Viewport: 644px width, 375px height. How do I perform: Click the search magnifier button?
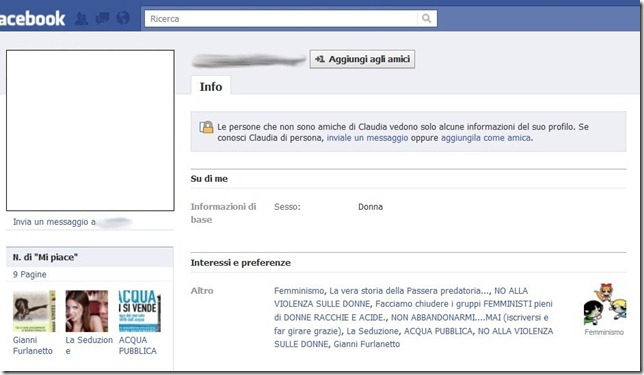pos(427,18)
